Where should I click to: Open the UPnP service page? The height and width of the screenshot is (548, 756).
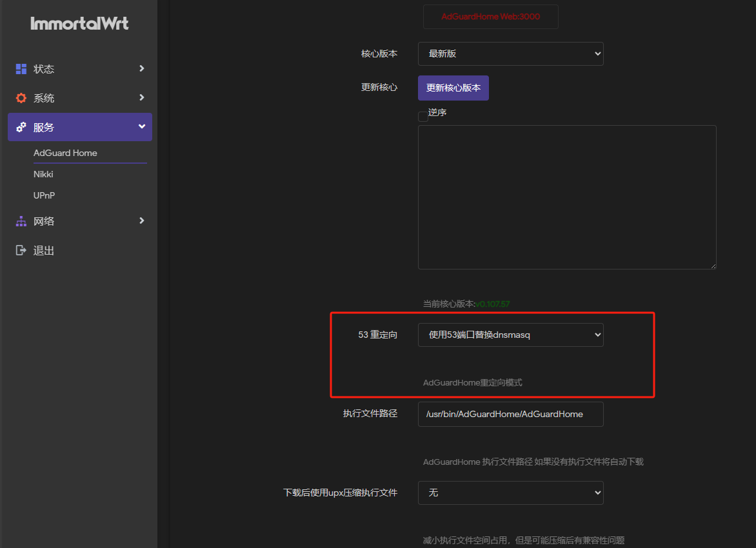point(44,195)
